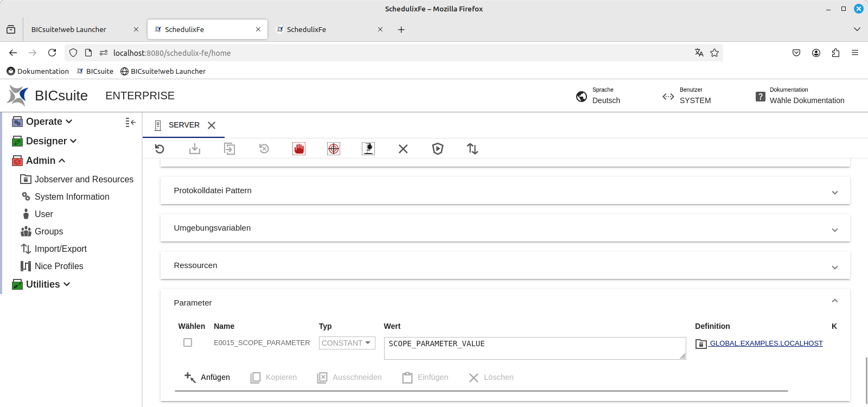Click the red crosshair target toolbar icon
The image size is (868, 407).
point(334,149)
